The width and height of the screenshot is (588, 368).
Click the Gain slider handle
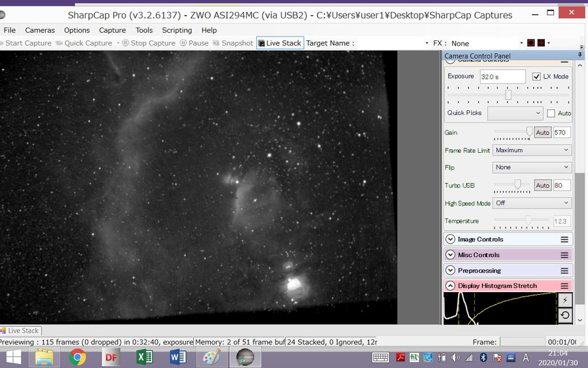point(529,131)
